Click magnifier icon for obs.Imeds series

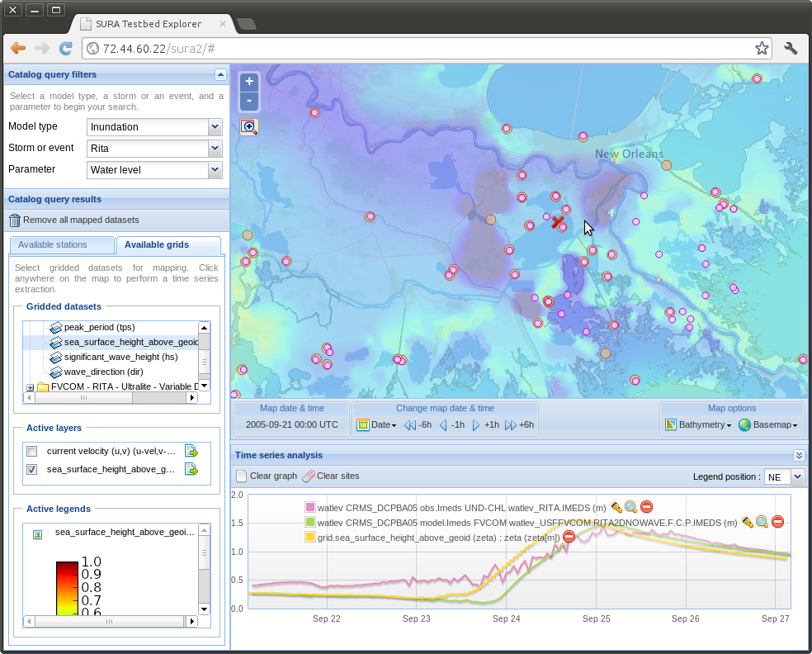[630, 507]
